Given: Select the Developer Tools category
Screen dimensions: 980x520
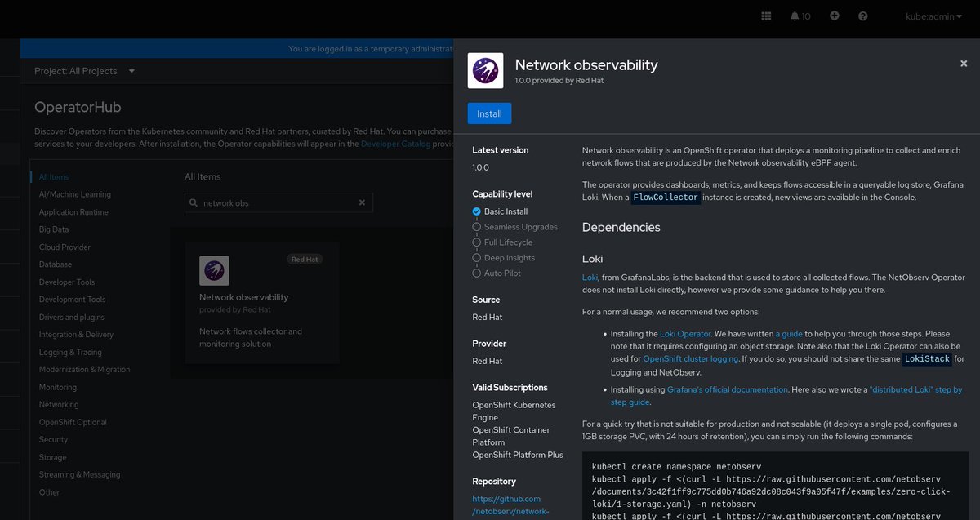Looking at the screenshot, I should click(x=67, y=282).
